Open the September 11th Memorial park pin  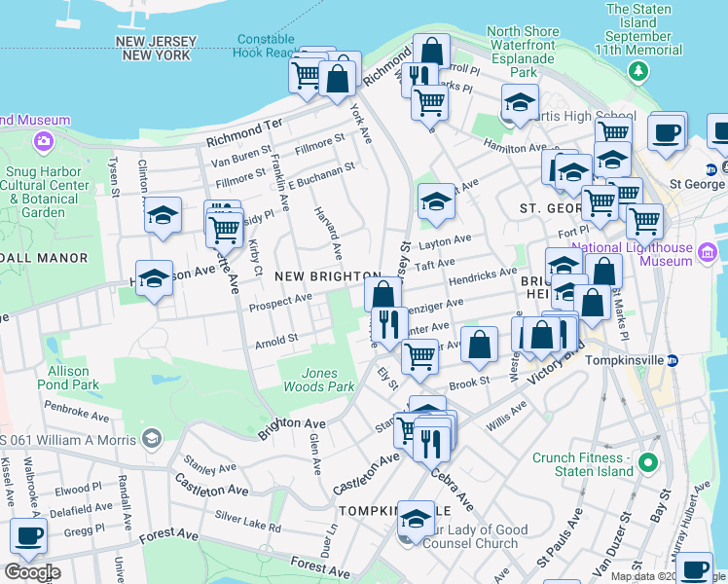point(638,70)
